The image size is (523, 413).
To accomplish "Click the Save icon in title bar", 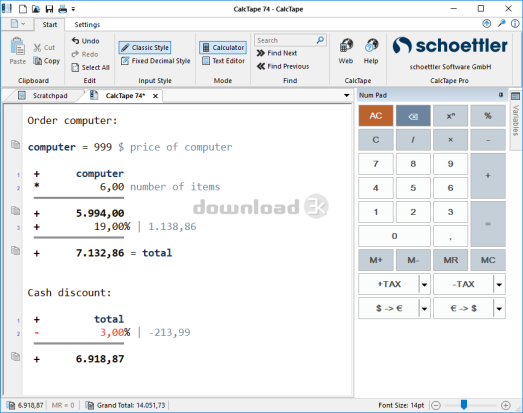I will (x=49, y=9).
